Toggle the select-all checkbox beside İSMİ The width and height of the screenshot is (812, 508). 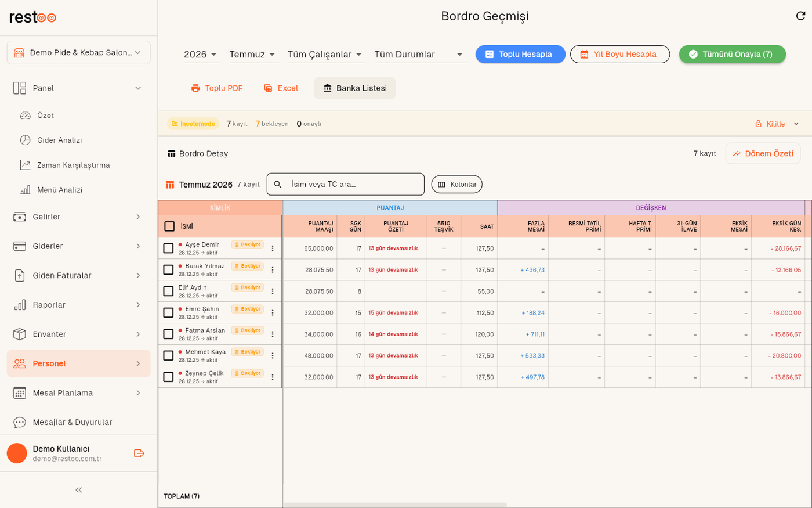pyautogui.click(x=169, y=226)
